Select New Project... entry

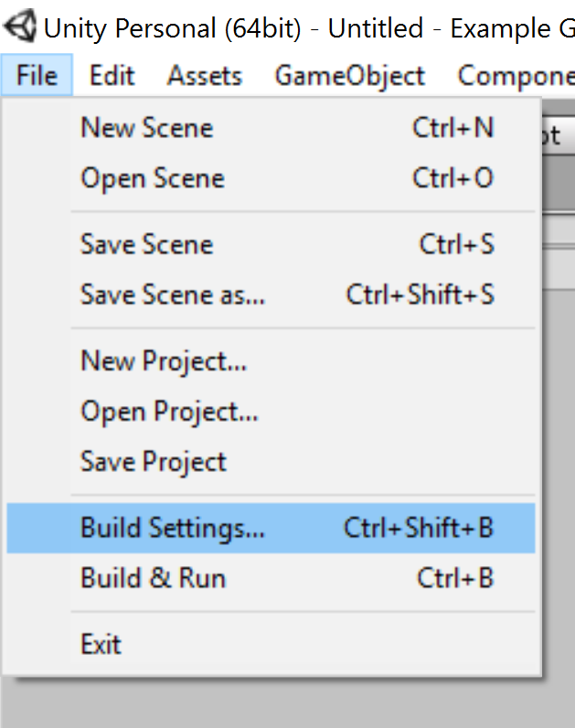click(x=164, y=361)
